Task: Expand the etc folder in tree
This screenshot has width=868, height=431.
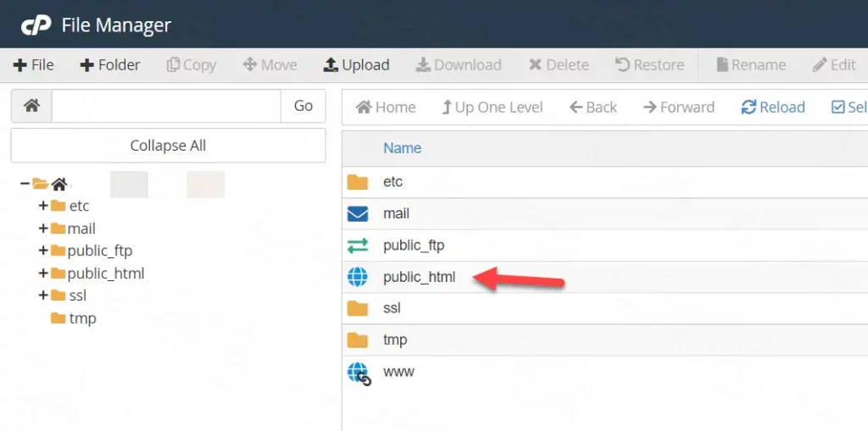Action: [x=42, y=206]
